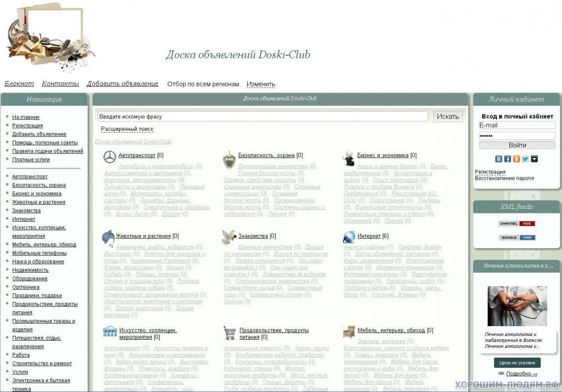Image resolution: width=562 pixels, height=392 pixels.
Task: Open Добавить объявление in top menu
Action: pos(122,84)
